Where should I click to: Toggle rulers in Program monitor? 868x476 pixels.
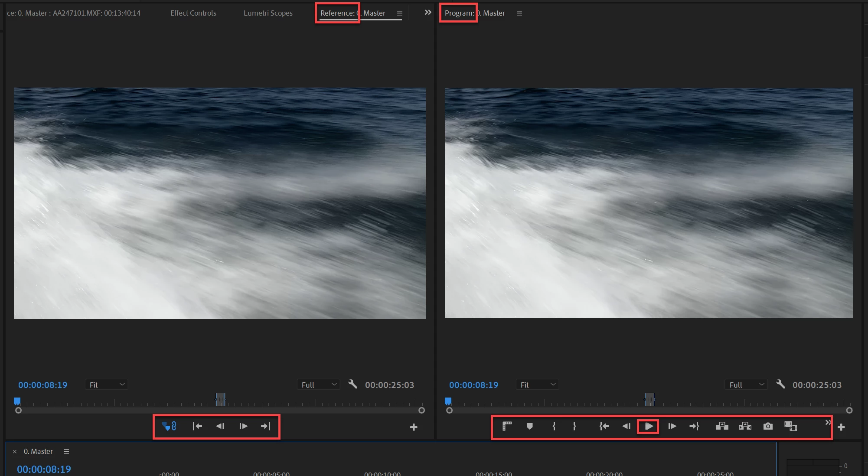tap(507, 427)
